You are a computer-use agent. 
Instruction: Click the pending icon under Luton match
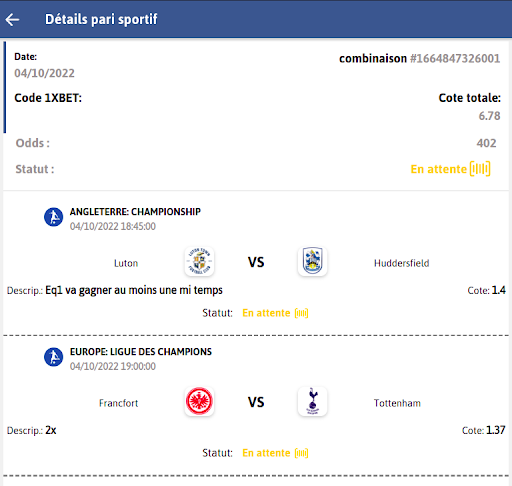pos(301,313)
